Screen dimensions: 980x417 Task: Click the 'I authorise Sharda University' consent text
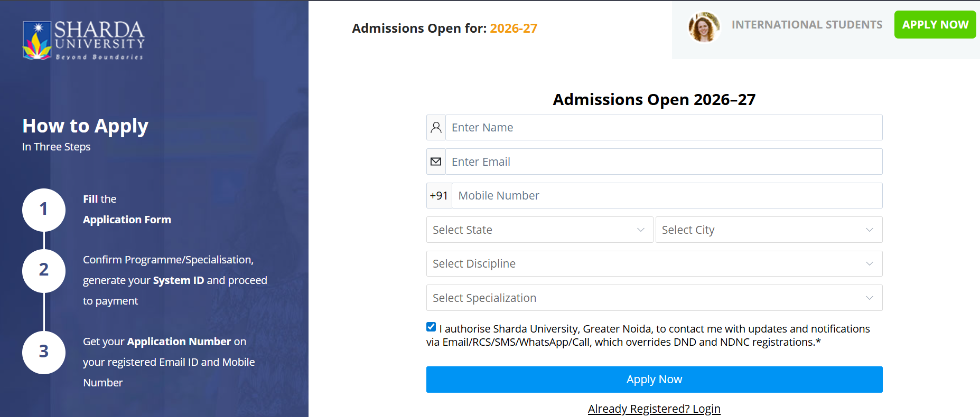(x=648, y=335)
